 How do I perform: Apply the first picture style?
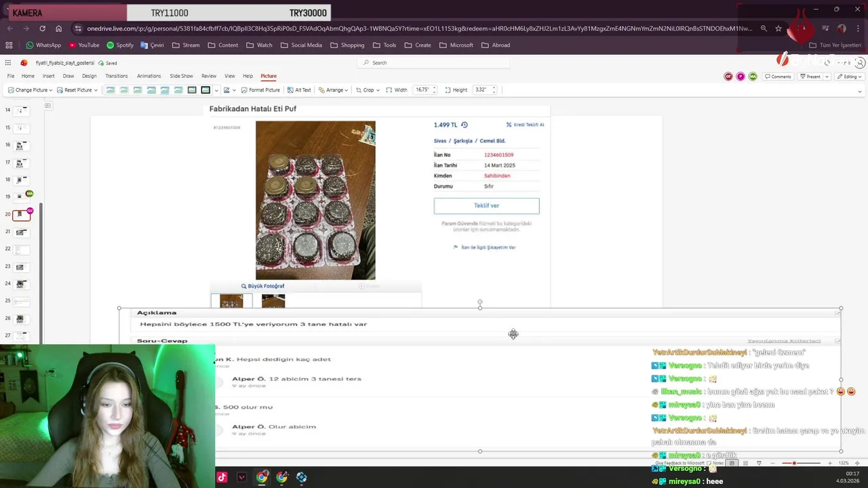coord(110,89)
